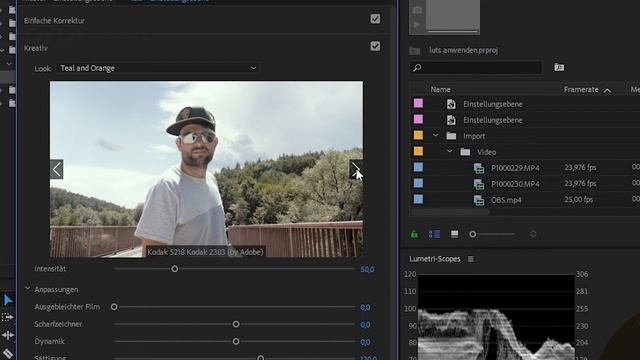The image size is (640, 360).
Task: Select the Track Select Forward tool
Action: click(7, 317)
